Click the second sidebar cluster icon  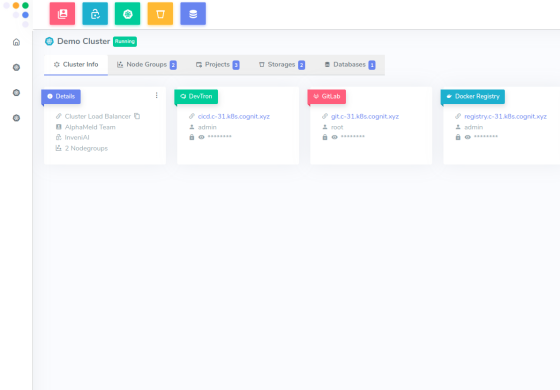coord(16,92)
